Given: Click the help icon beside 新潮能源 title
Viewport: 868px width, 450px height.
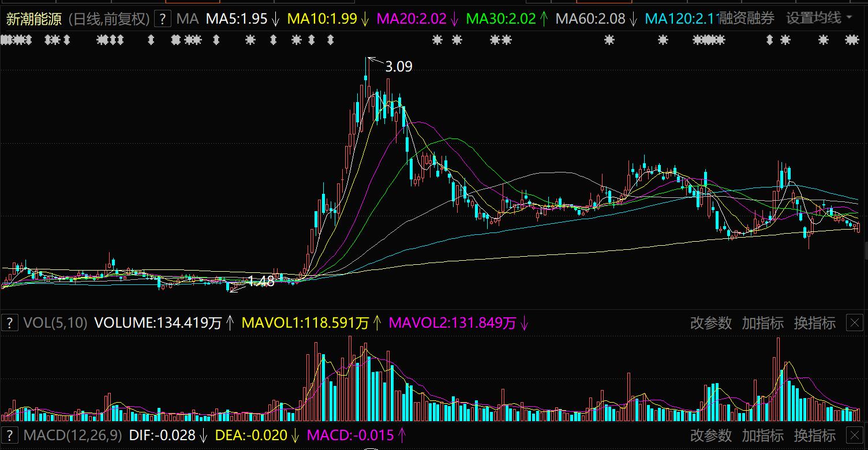Looking at the screenshot, I should pos(164,19).
